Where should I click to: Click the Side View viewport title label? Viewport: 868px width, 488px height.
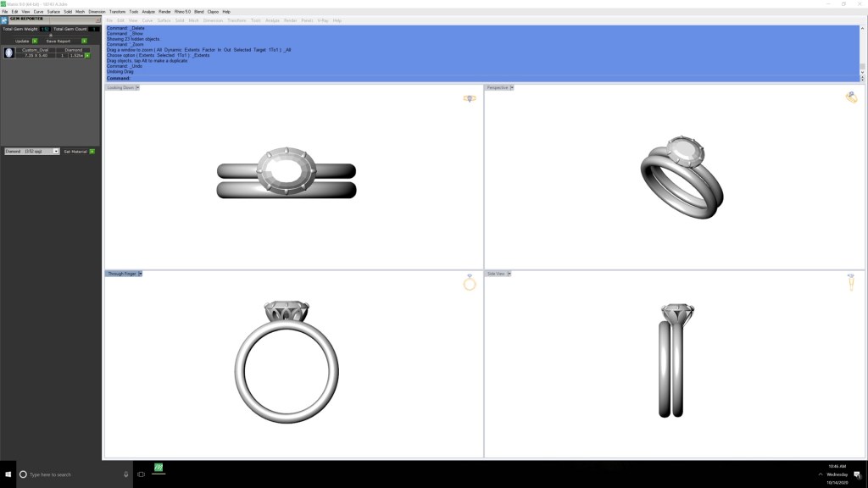(x=496, y=274)
